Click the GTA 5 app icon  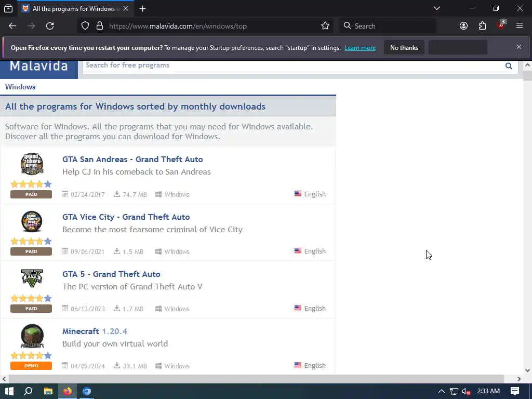pos(32,278)
